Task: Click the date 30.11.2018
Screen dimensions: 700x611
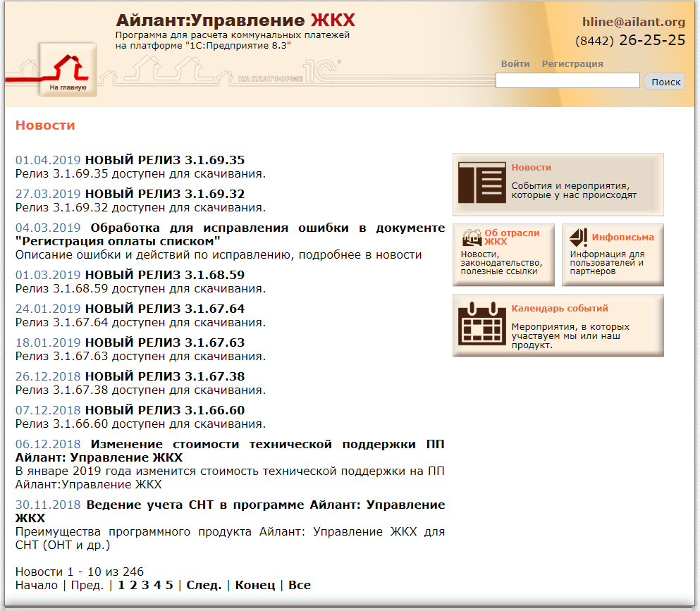Action: click(x=48, y=505)
